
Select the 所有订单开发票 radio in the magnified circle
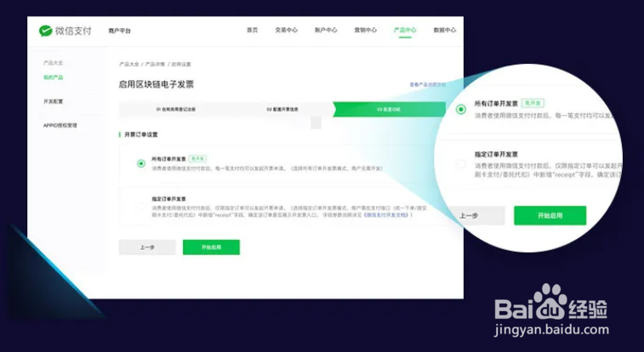461,109
